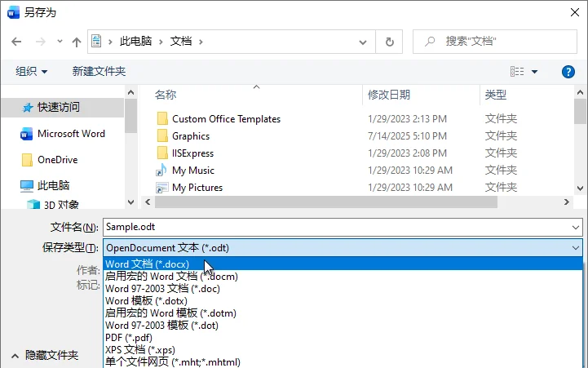Choose Word 模板 (*.dotx) format
The width and height of the screenshot is (588, 368).
click(x=343, y=301)
